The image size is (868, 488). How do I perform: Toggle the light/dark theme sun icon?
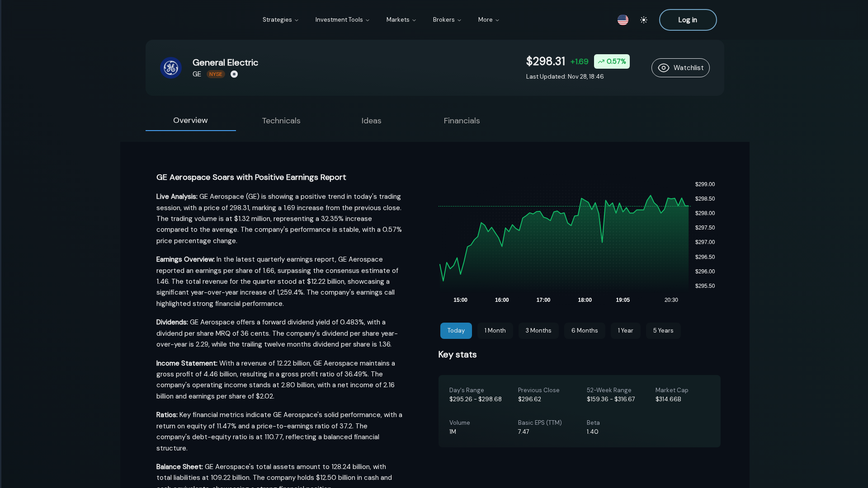644,20
